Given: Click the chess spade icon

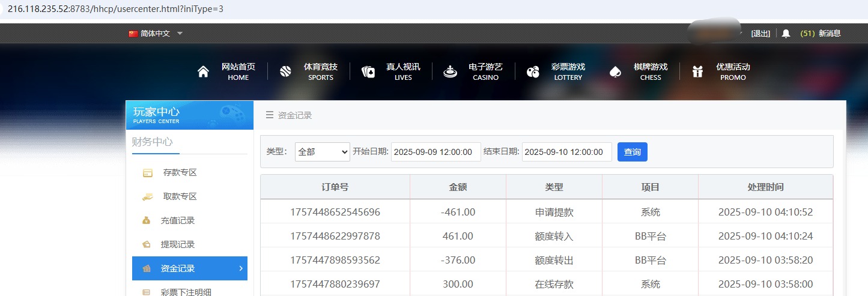Looking at the screenshot, I should [615, 72].
